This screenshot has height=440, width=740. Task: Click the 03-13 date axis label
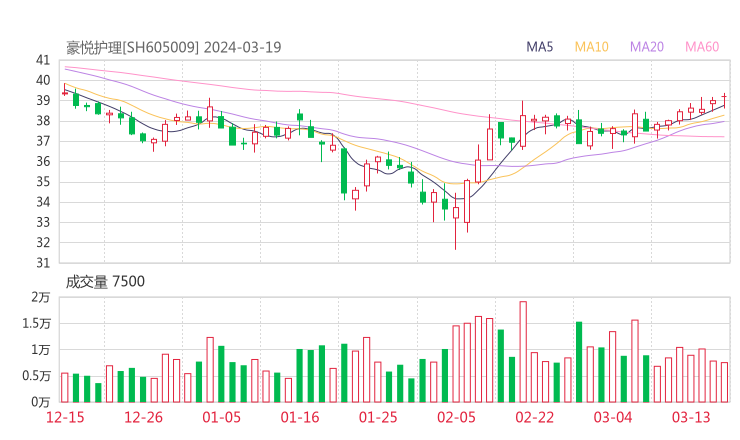point(691,417)
